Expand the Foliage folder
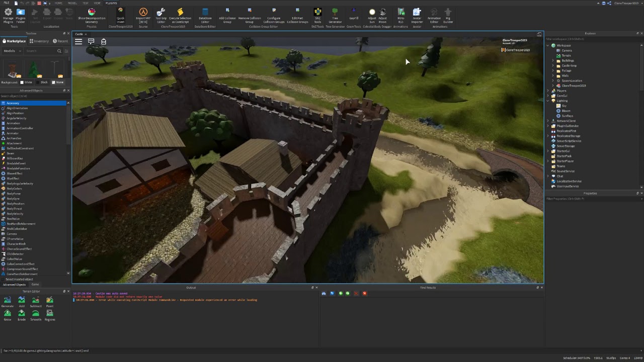The height and width of the screenshot is (362, 644). coord(553,70)
